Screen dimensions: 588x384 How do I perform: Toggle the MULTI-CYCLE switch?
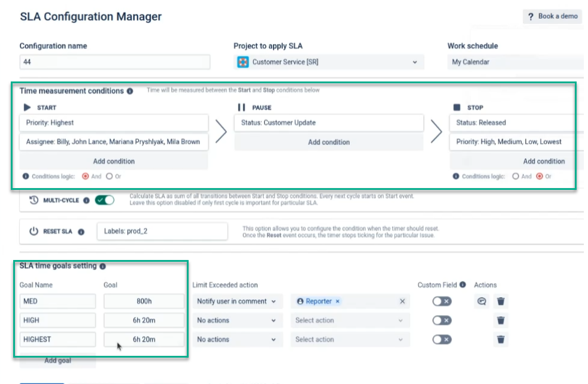105,200
